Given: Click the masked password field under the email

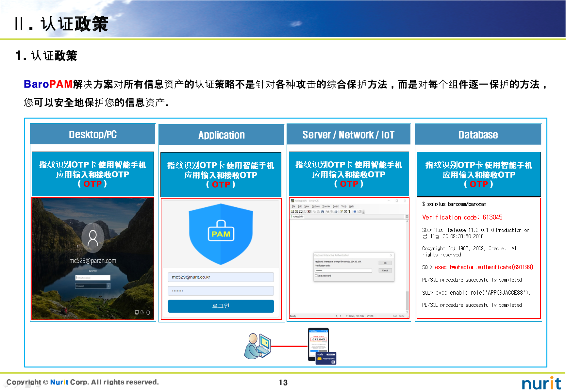Looking at the screenshot, I should point(221,291).
